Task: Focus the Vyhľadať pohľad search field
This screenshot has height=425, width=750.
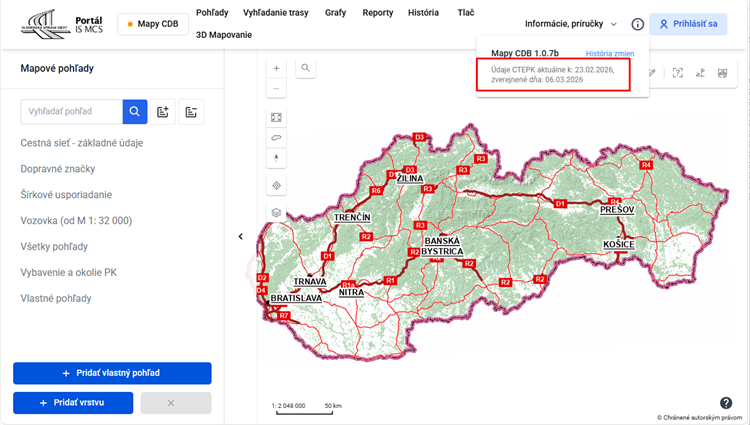Action: point(71,112)
